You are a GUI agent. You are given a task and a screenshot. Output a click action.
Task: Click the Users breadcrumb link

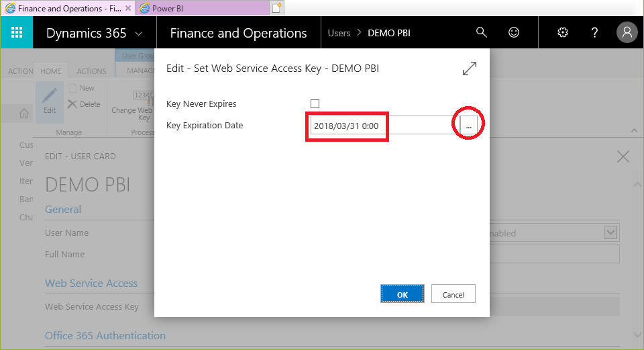point(339,33)
